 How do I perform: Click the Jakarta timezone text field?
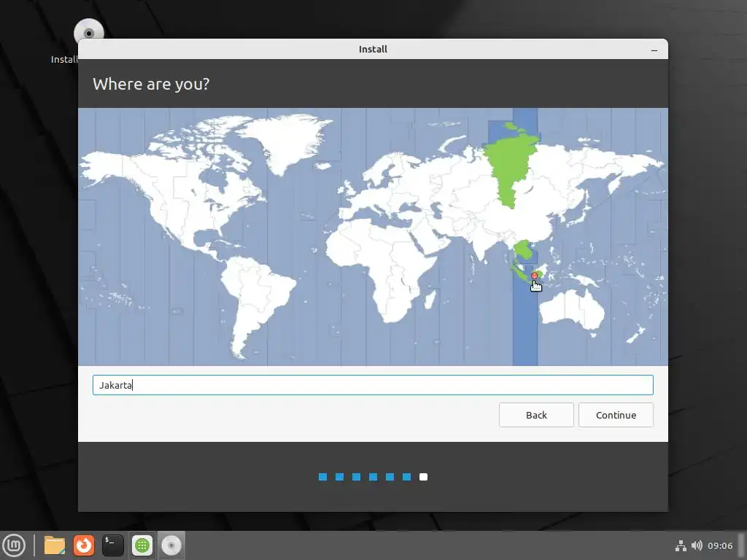pyautogui.click(x=373, y=385)
